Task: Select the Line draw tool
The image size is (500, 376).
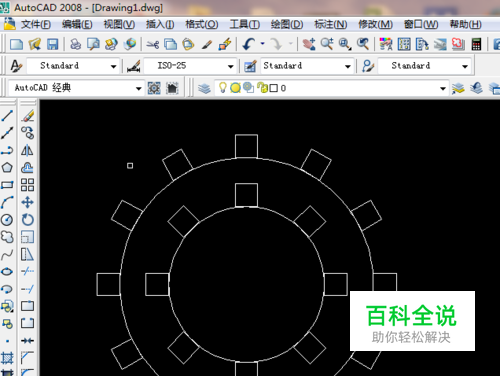Action: click(7, 116)
